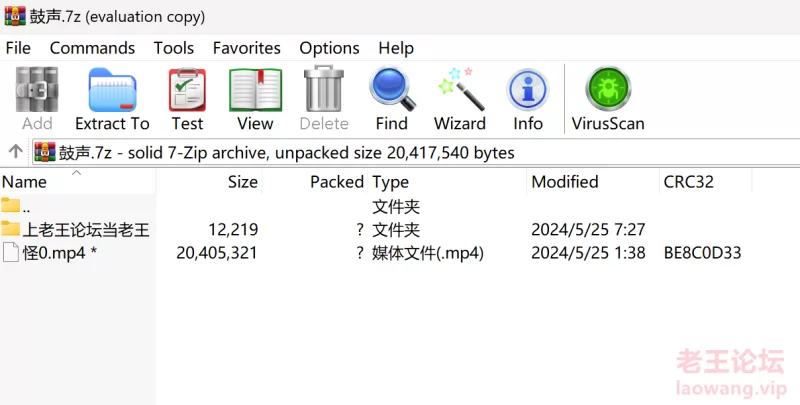Launch the Find magnifier tool
Screen dimensions: 800x405
[x=392, y=99]
